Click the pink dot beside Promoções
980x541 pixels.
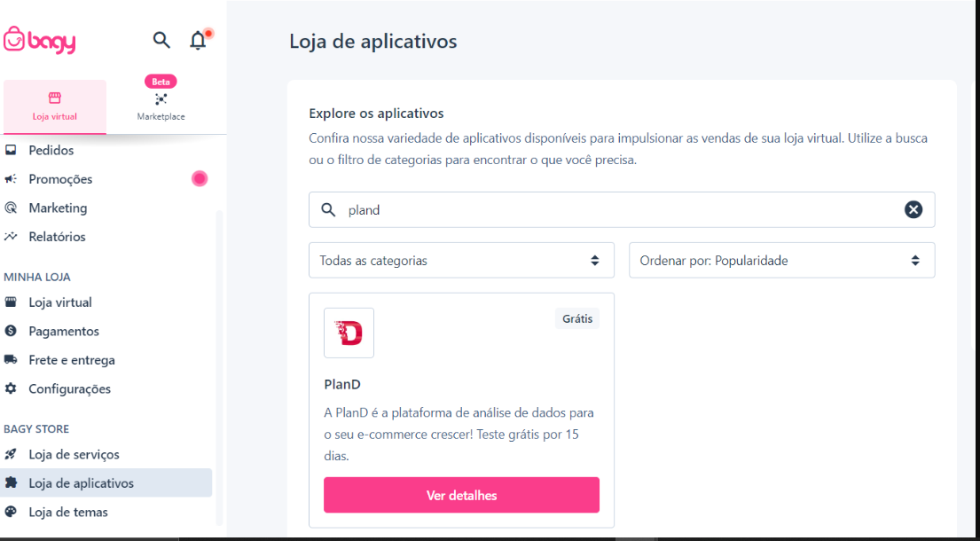click(x=200, y=178)
